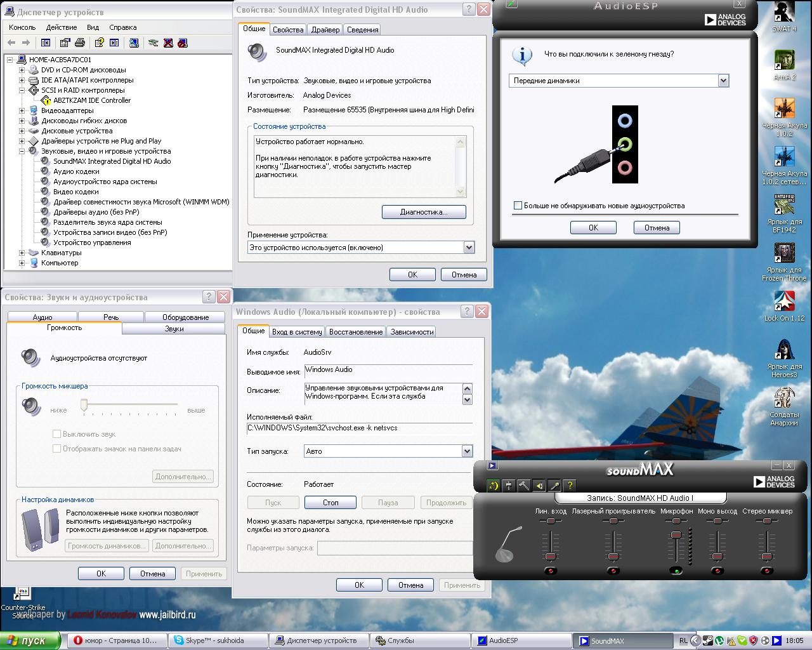
Task: Click show/hide console tree icon in Device Manager
Action: click(46, 43)
